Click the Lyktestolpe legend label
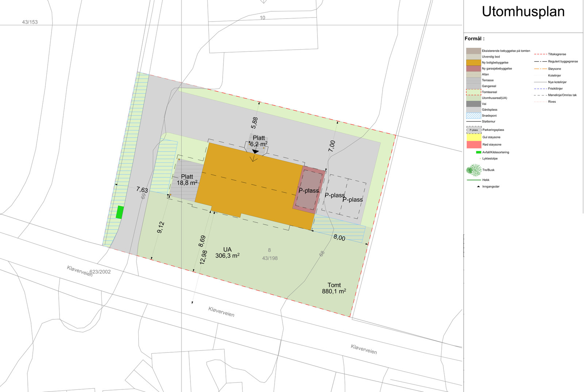The image size is (584, 392). point(490,159)
